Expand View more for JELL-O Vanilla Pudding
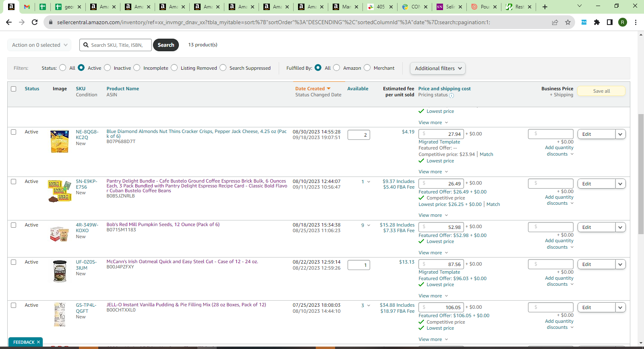644x349 pixels. point(433,339)
